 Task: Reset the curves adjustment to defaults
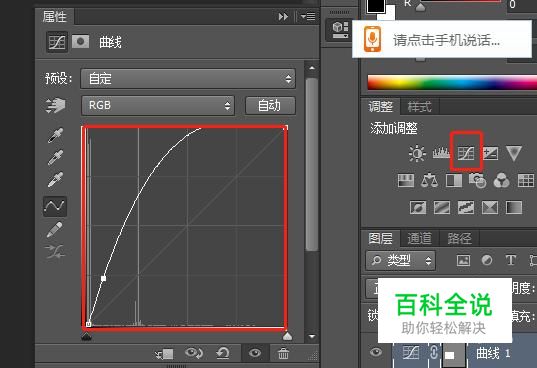pyautogui.click(x=223, y=353)
